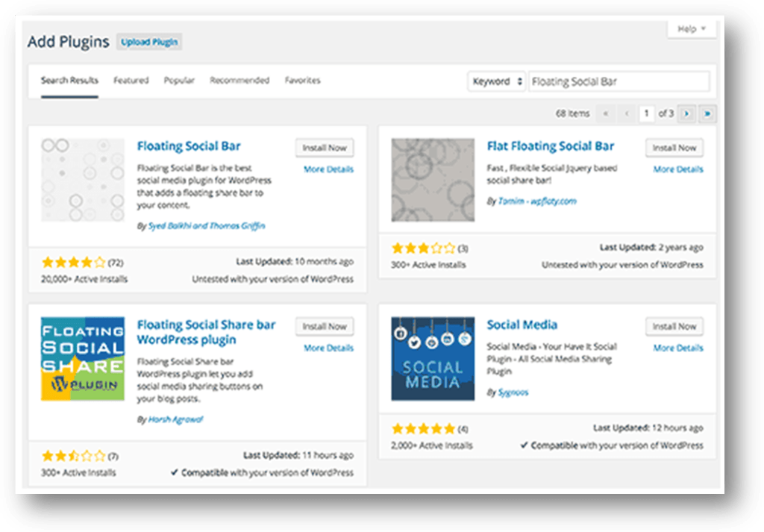Screen dimensions: 764x532
Task: View More Details for Flat Floating Social Bar
Action: [678, 169]
